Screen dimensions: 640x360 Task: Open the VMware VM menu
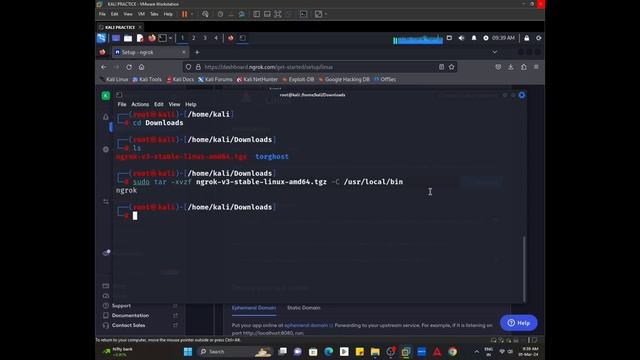[141, 14]
